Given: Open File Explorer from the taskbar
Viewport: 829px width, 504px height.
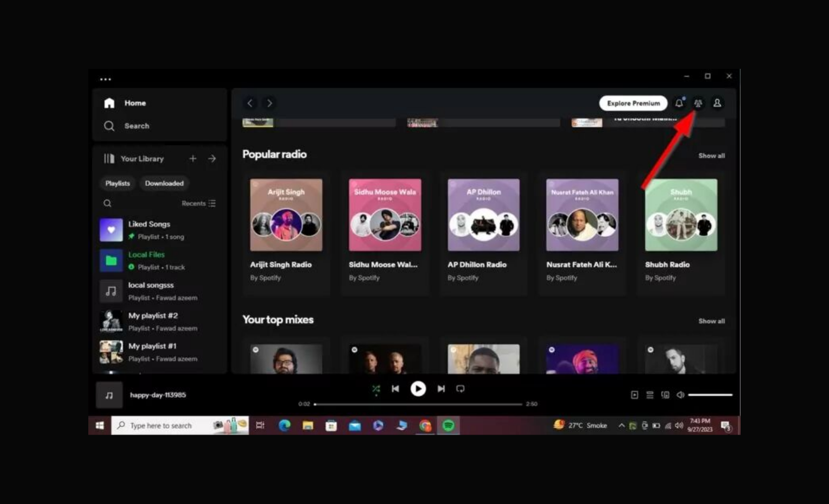Looking at the screenshot, I should 308,425.
